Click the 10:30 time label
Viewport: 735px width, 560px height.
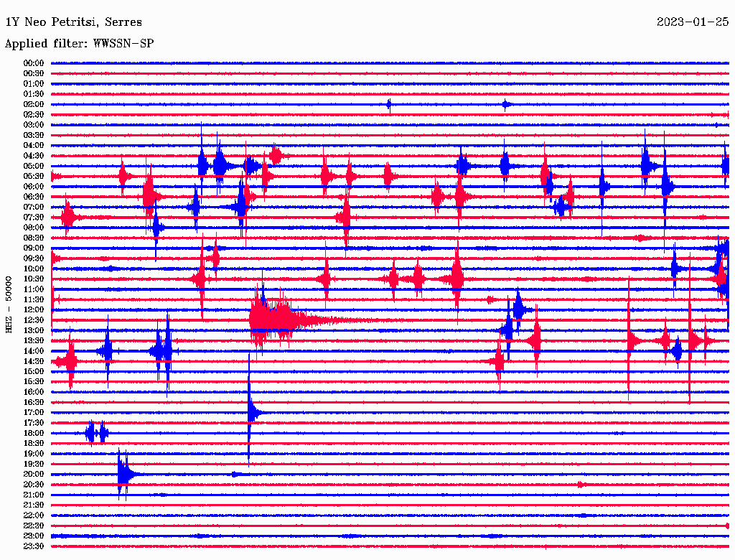click(33, 279)
